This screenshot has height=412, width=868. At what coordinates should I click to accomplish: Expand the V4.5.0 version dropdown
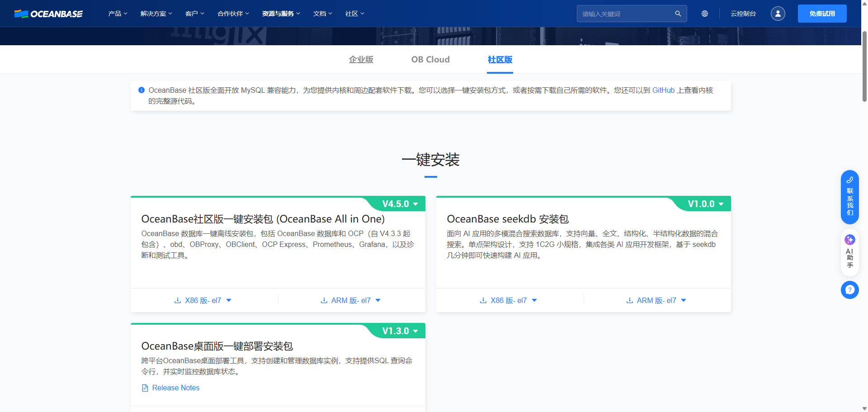point(400,204)
